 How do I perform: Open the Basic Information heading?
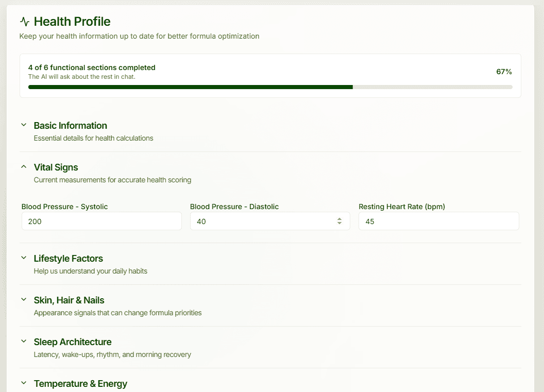pos(71,126)
